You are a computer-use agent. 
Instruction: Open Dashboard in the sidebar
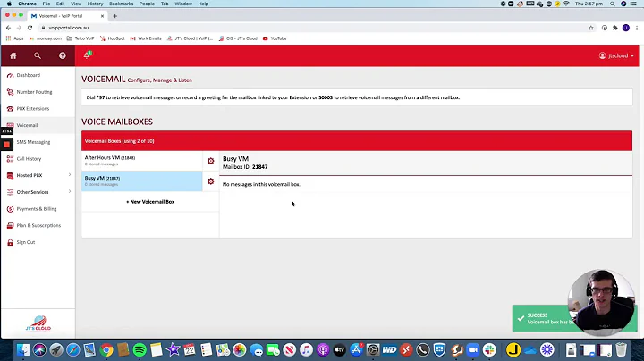click(29, 75)
